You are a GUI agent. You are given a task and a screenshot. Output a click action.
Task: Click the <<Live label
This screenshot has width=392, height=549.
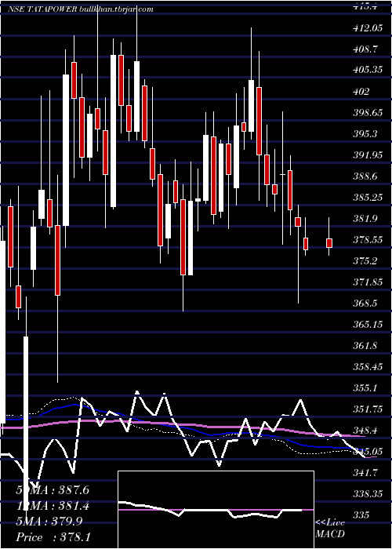[x=330, y=523]
